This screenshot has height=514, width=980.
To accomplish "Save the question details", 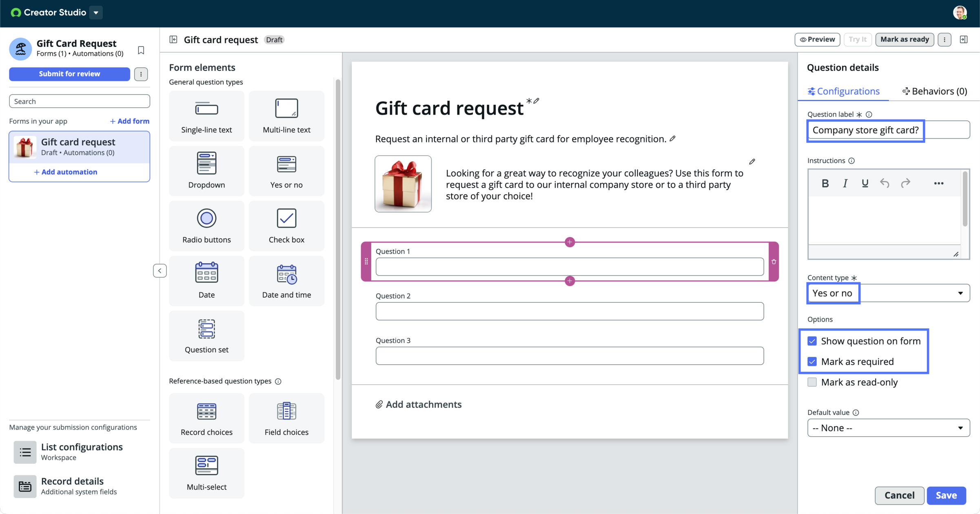I will [946, 495].
